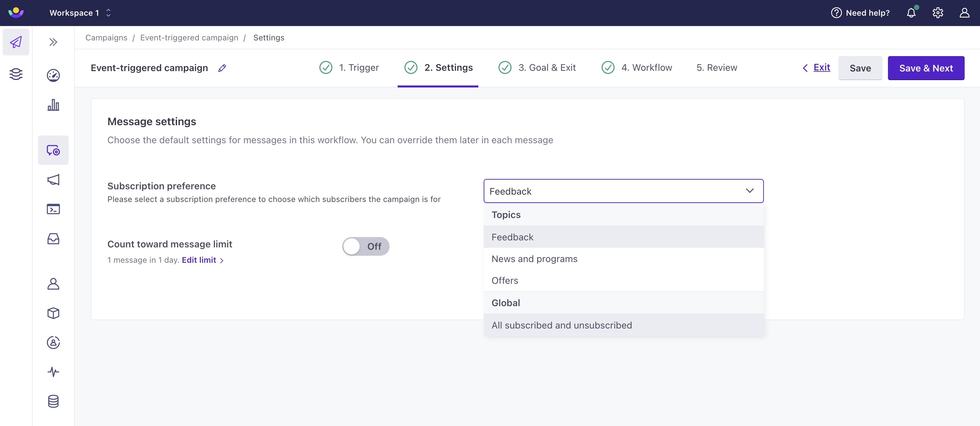The height and width of the screenshot is (426, 980).
Task: Click the Announcements icon in sidebar
Action: coord(53,180)
